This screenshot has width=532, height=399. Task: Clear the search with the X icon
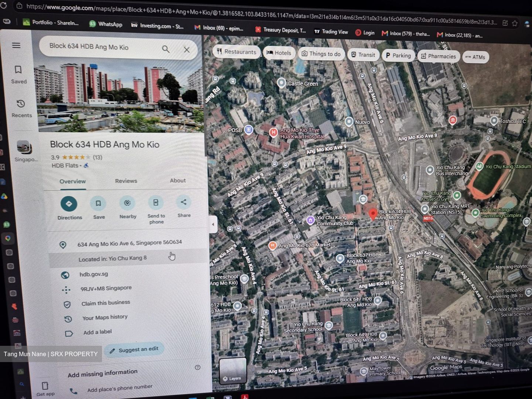pos(187,50)
